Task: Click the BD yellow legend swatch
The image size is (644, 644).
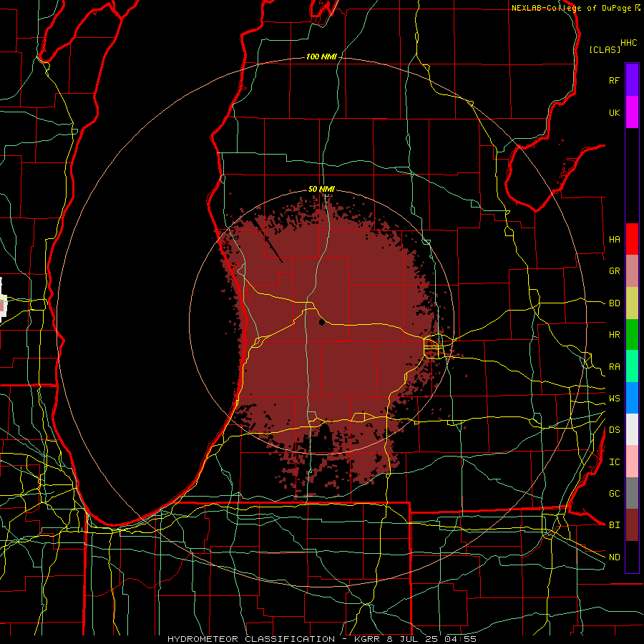Action: (x=632, y=303)
